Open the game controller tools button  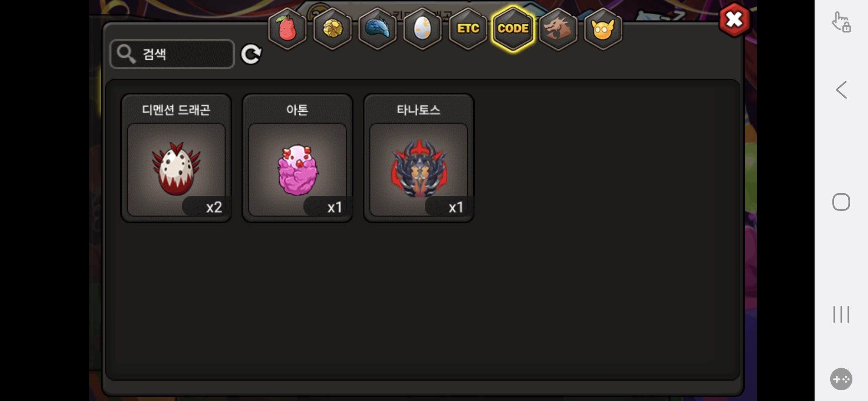point(841,379)
